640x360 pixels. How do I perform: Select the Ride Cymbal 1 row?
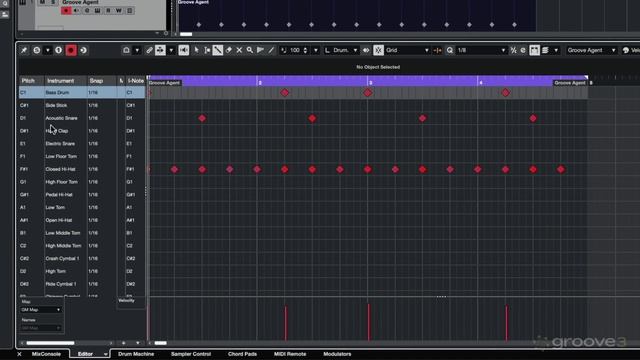click(x=82, y=284)
